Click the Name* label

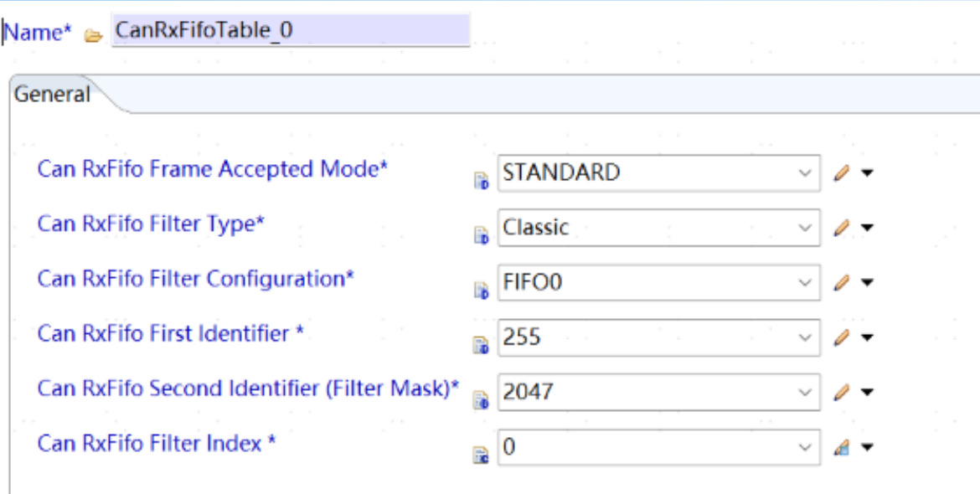pos(39,33)
